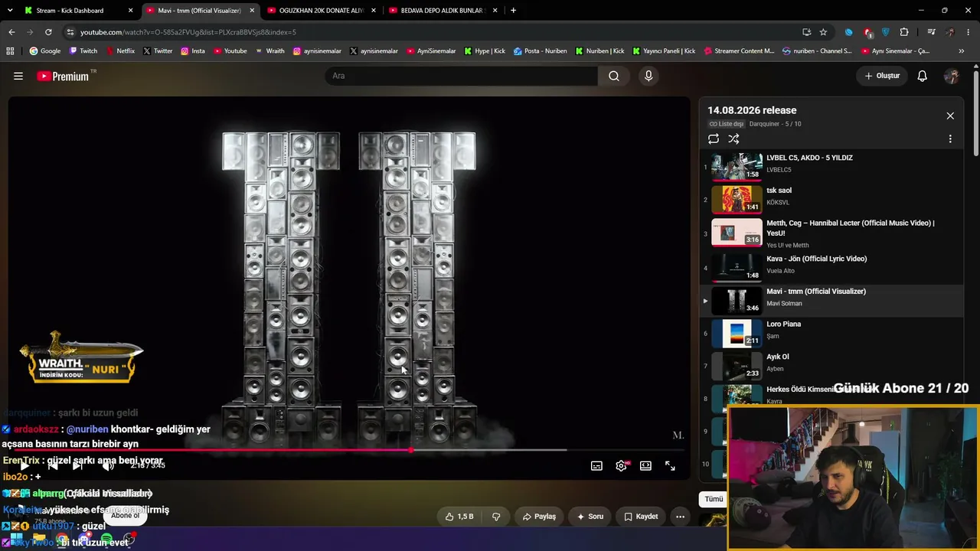Play Loro Piana from the playlist
The width and height of the screenshot is (980, 551).
[831, 333]
